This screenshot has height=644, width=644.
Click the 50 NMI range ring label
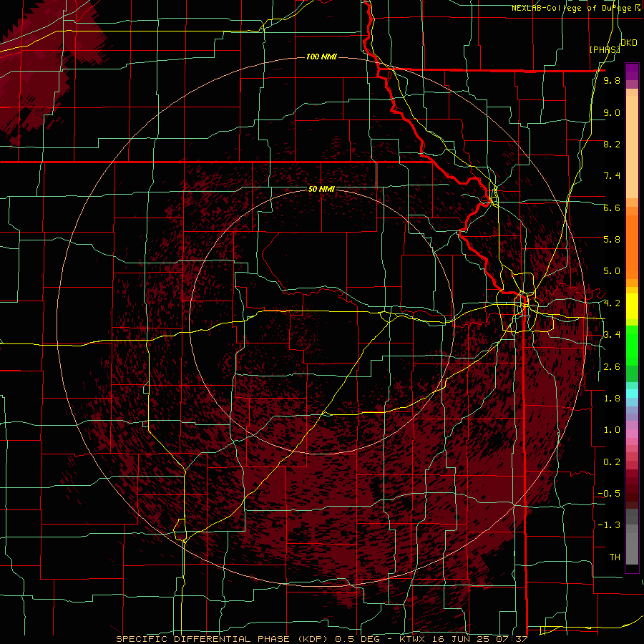321,189
